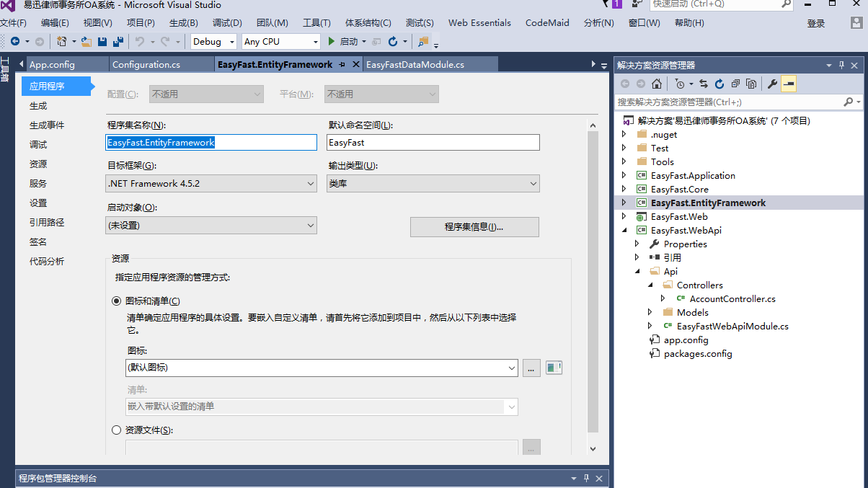The height and width of the screenshot is (488, 868).
Task: Open the 输出类型 类库 dropdown
Action: click(433, 184)
